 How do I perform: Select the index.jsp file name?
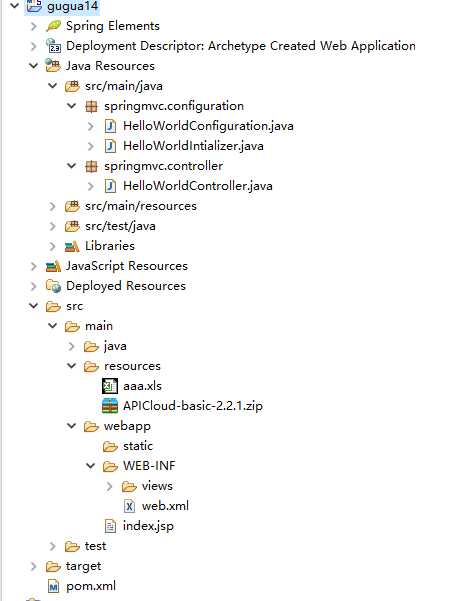(x=148, y=527)
